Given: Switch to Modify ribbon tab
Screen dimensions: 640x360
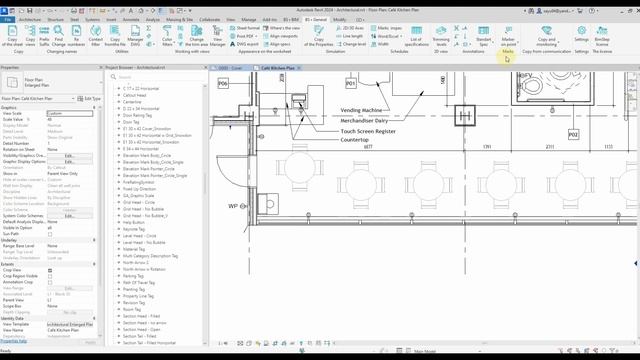Looking at the screenshot, I should (340, 20).
